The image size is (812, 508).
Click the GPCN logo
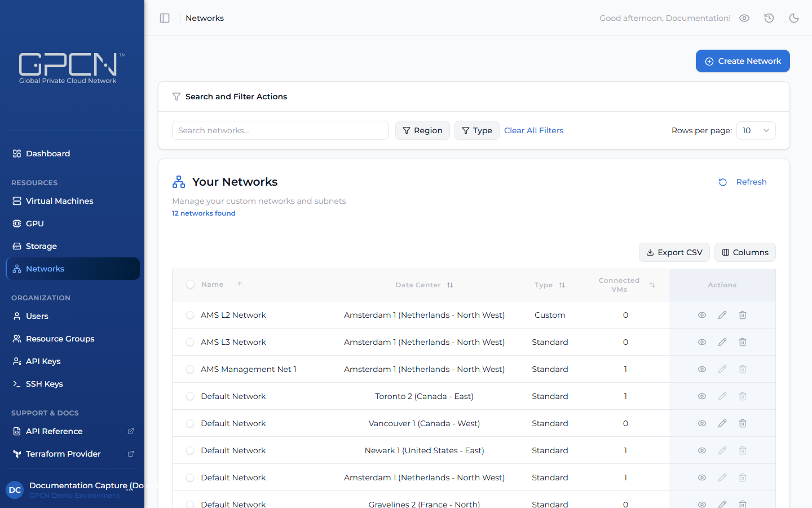coord(72,68)
